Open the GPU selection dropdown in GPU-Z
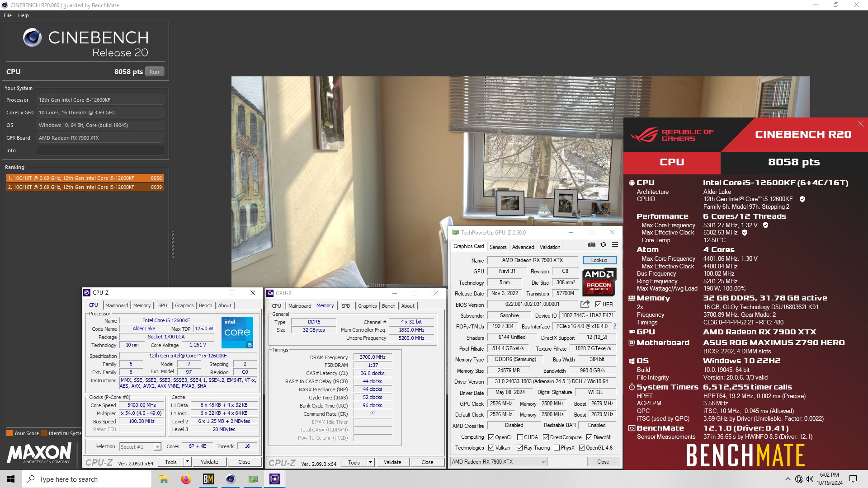868x488 pixels. click(x=499, y=462)
